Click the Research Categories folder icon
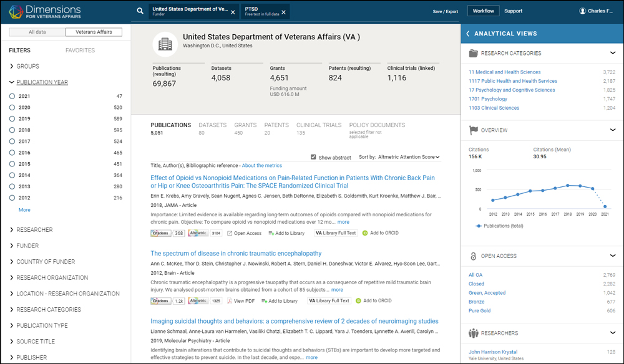Viewport: 624px width, 364px height. point(473,53)
